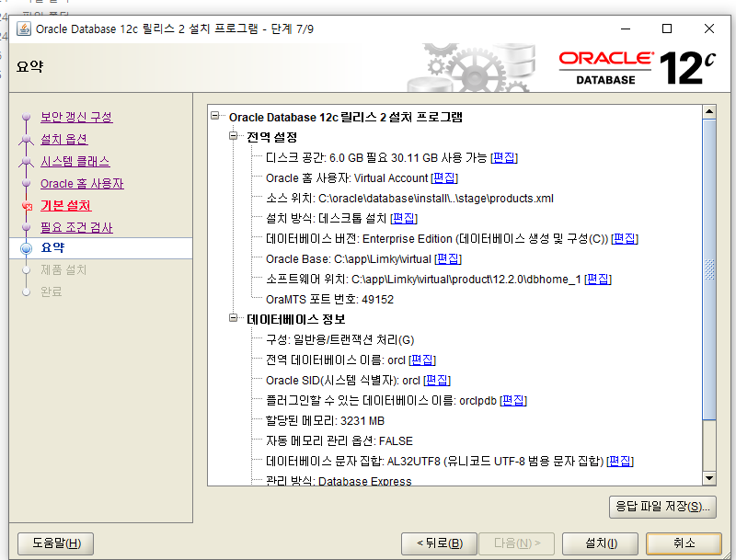The width and height of the screenshot is (736, 560).
Task: Click the 기본 설치 error step icon
Action: click(x=27, y=206)
